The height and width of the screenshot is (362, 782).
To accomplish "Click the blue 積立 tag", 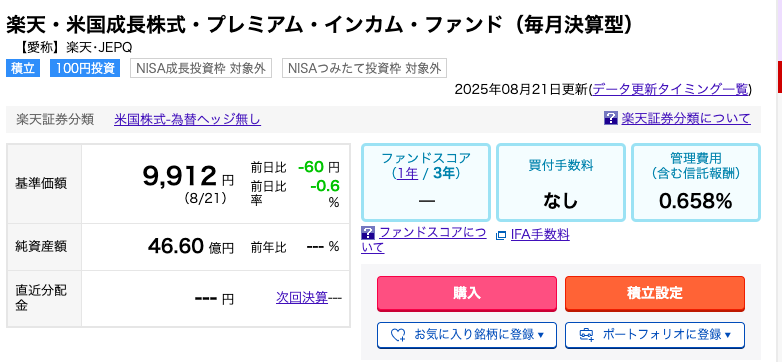I will click(23, 68).
